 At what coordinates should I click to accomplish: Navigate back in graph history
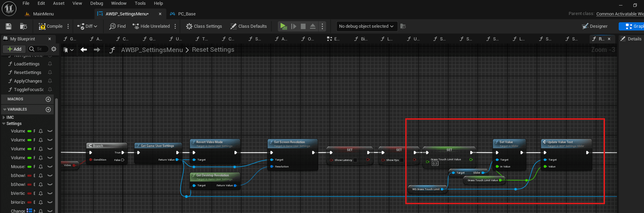[83, 50]
